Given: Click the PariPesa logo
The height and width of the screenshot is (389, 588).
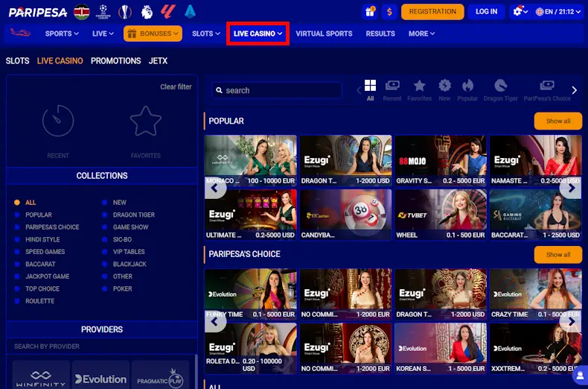Looking at the screenshot, I should (38, 12).
